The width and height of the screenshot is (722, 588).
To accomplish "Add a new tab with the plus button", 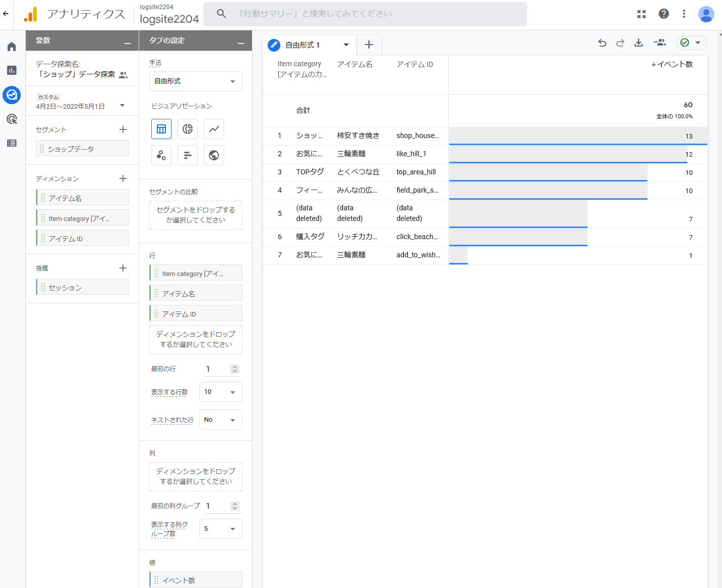I will tap(369, 45).
